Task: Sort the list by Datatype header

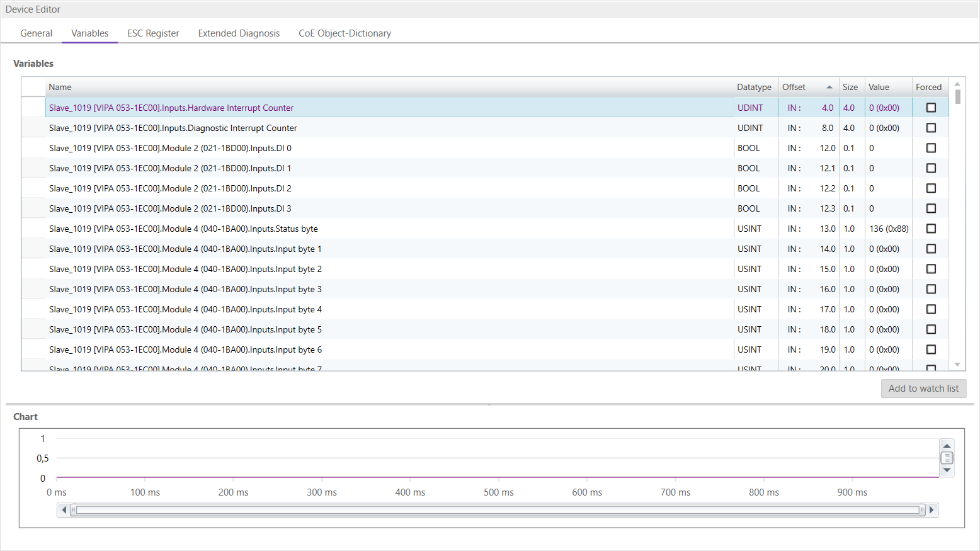Action: click(754, 88)
